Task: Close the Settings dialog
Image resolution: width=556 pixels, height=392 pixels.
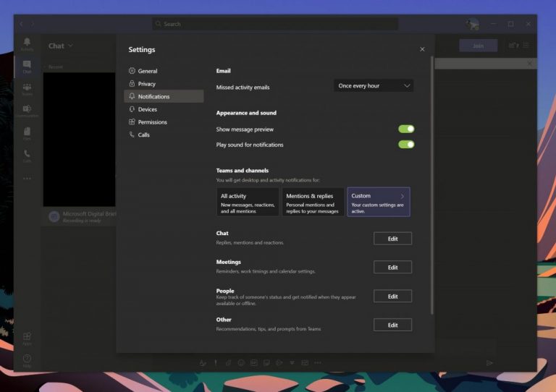Action: pyautogui.click(x=422, y=49)
